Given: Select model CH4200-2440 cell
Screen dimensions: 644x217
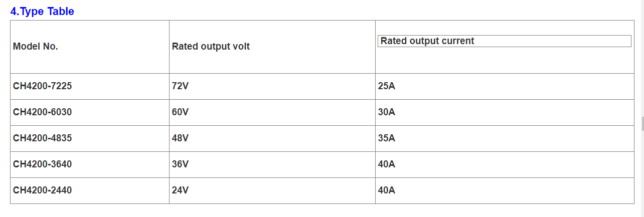Looking at the screenshot, I should click(x=90, y=190).
